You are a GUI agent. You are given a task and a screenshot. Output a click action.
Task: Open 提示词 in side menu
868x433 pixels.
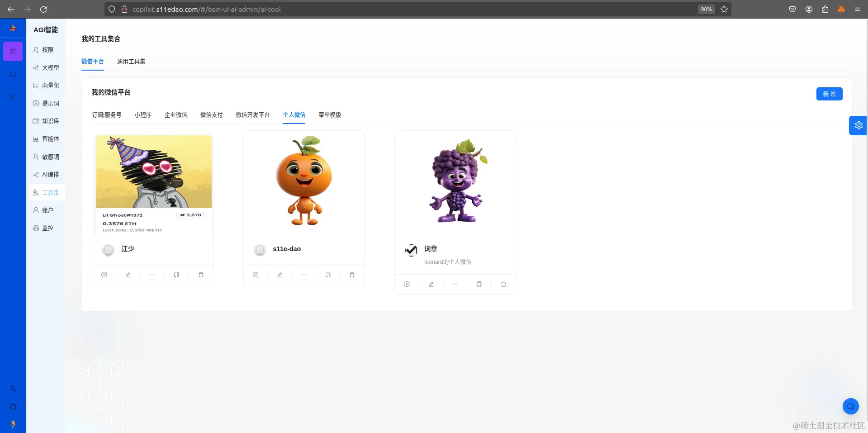pos(47,104)
